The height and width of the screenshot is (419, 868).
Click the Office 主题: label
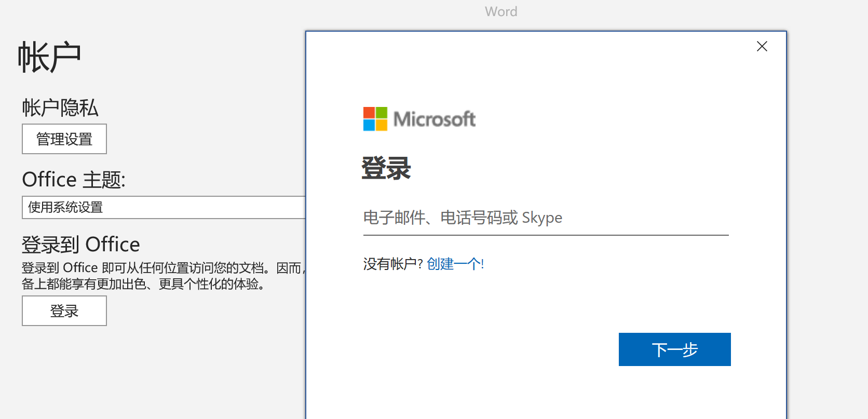(x=74, y=180)
